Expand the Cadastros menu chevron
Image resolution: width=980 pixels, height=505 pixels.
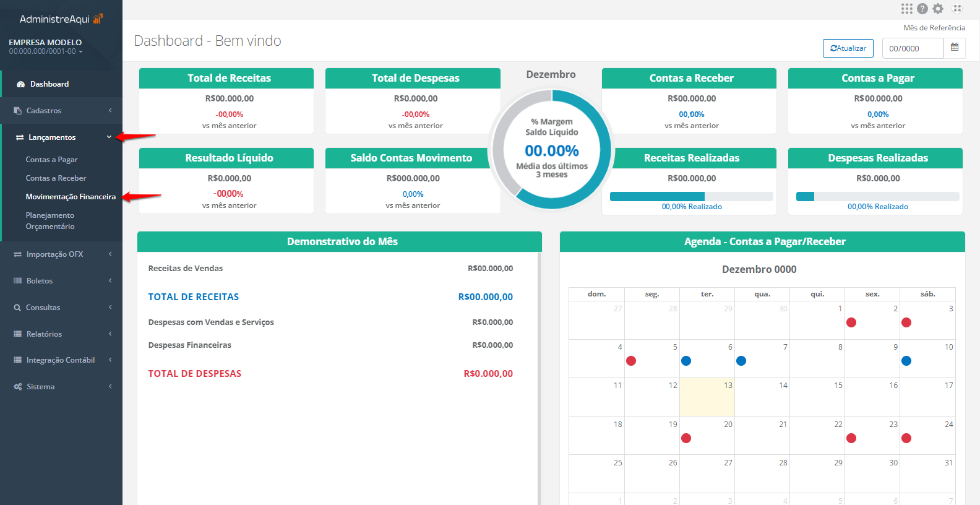pos(110,111)
